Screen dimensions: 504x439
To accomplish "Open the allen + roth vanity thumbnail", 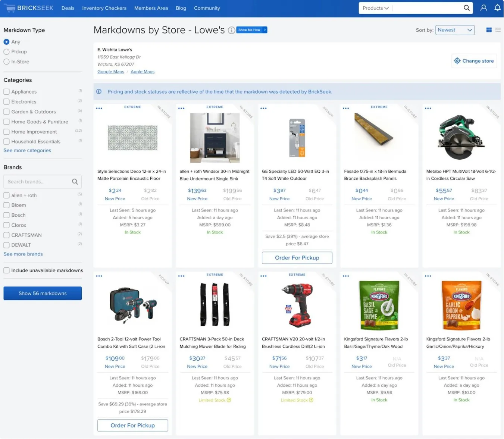I will [215, 138].
